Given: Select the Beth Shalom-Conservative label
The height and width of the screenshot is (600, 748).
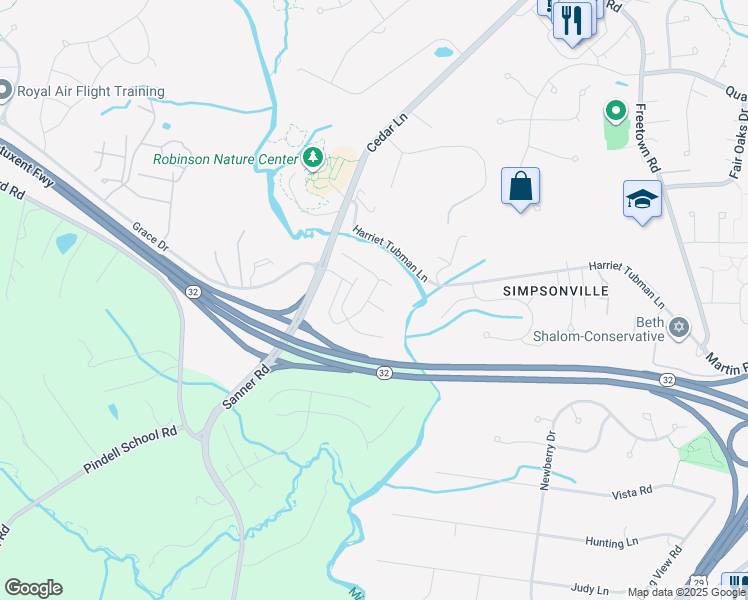Looking at the screenshot, I should coord(599,329).
